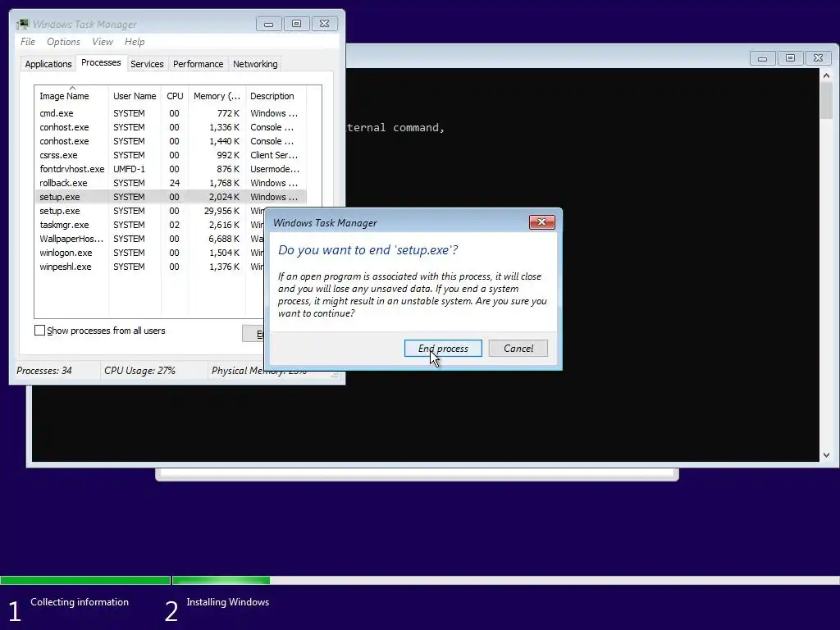Click the command prompt output text

pyautogui.click(x=396, y=127)
